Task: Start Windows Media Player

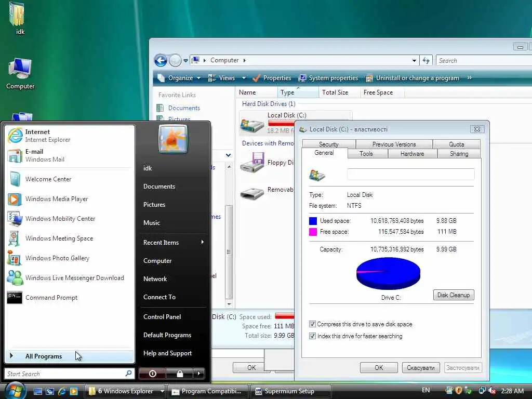Action: pyautogui.click(x=70, y=199)
